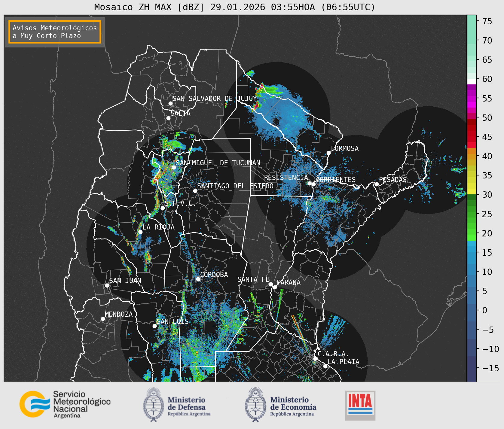The image size is (504, 429).
Task: Click the Servicio Meteorológico Nacional logo
Action: 65,404
